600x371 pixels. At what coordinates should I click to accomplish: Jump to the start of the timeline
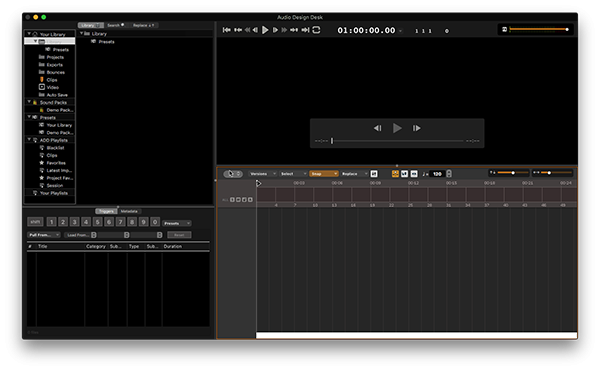pos(227,30)
